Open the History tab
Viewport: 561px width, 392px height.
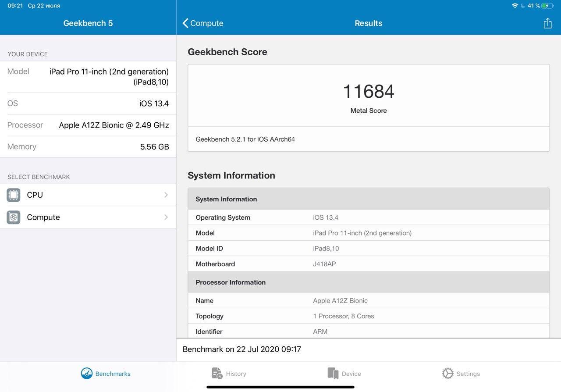[x=229, y=374]
